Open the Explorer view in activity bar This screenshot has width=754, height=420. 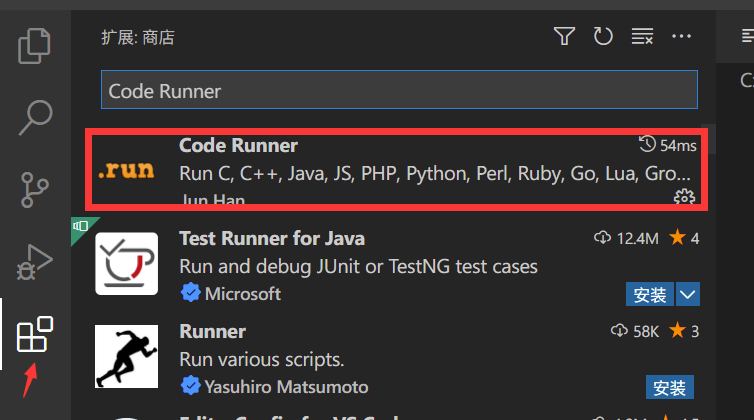[x=35, y=46]
